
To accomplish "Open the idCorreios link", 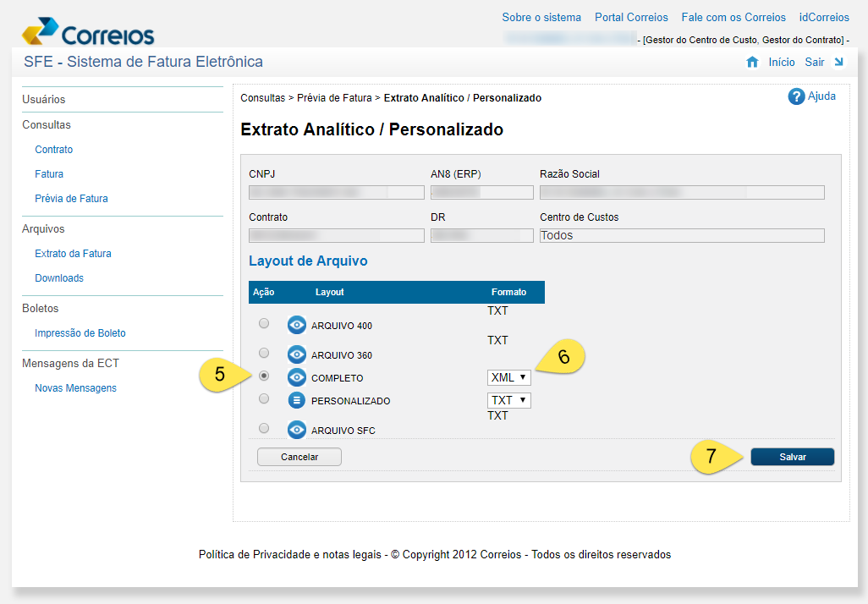I will pos(824,17).
